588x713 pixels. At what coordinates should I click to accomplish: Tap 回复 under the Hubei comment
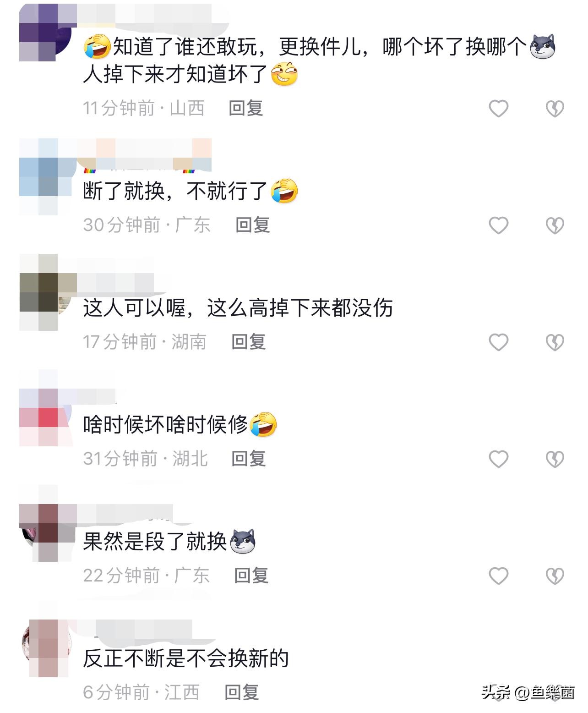[x=249, y=459]
